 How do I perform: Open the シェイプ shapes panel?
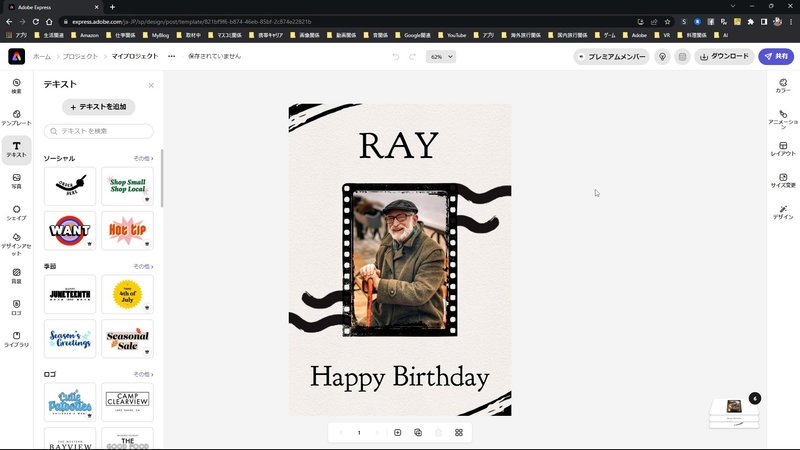(16, 213)
